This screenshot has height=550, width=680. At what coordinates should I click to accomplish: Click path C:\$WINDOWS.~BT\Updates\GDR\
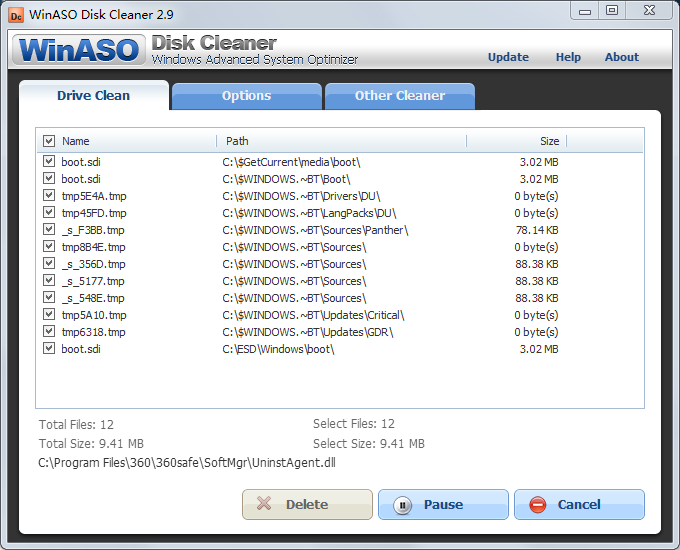(x=308, y=332)
